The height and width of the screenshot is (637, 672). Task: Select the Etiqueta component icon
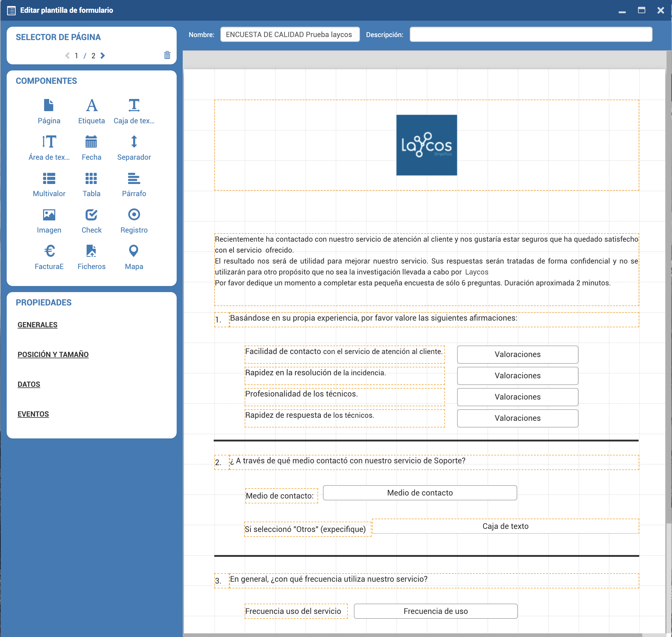coord(92,105)
